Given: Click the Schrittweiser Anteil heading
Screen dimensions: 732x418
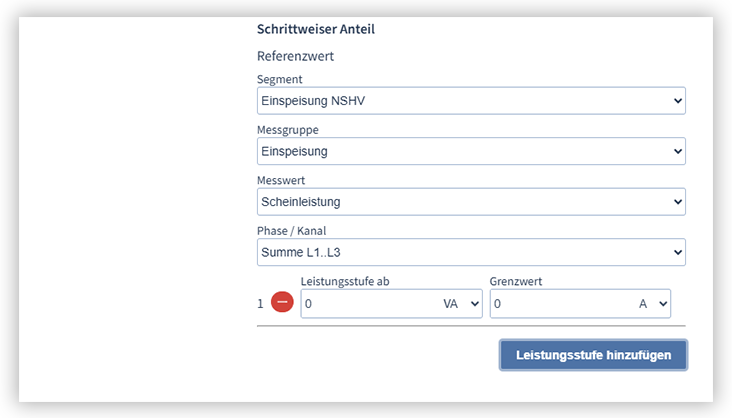Looking at the screenshot, I should coord(316,29).
